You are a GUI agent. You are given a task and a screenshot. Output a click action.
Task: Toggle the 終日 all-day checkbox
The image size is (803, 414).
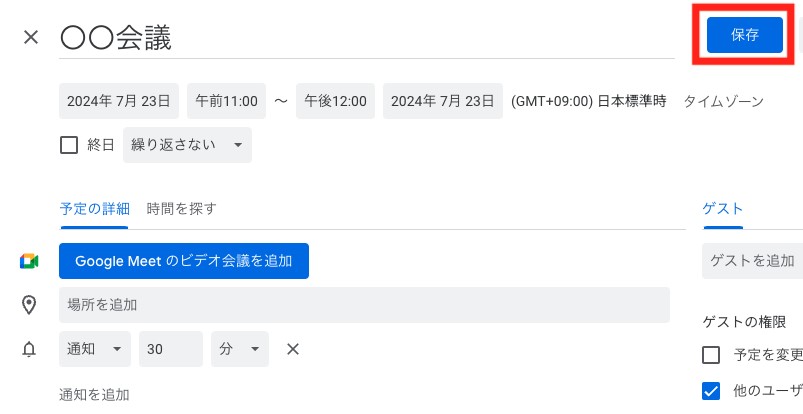[x=69, y=145]
